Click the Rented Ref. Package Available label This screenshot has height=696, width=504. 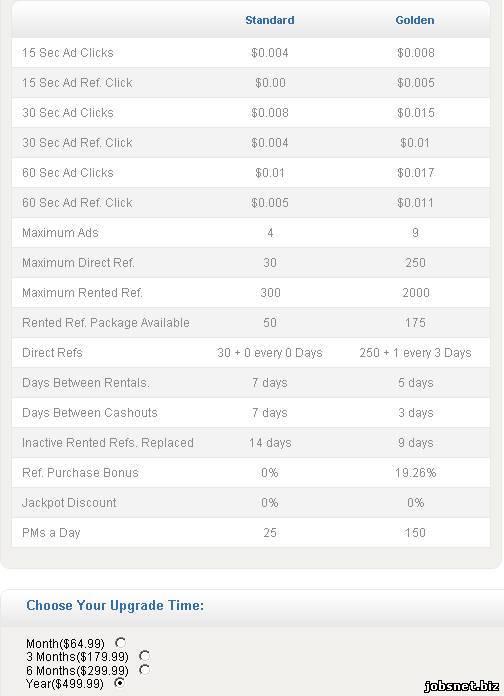(x=106, y=323)
